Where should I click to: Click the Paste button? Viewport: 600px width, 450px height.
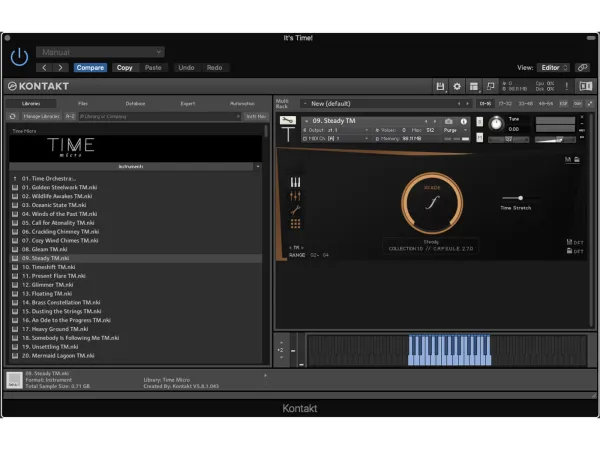click(153, 68)
